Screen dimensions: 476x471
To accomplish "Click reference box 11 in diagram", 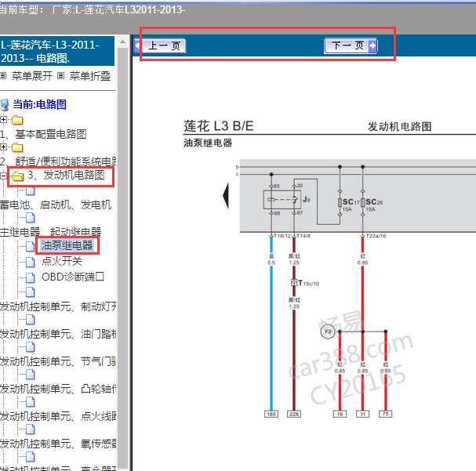I will [363, 414].
